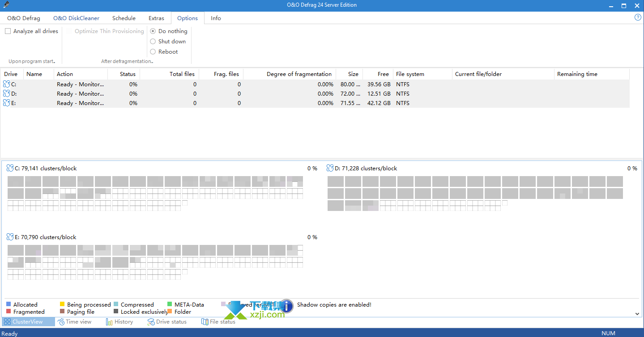
Task: Click the Allocated blue legend swatch
Action: pyautogui.click(x=9, y=304)
